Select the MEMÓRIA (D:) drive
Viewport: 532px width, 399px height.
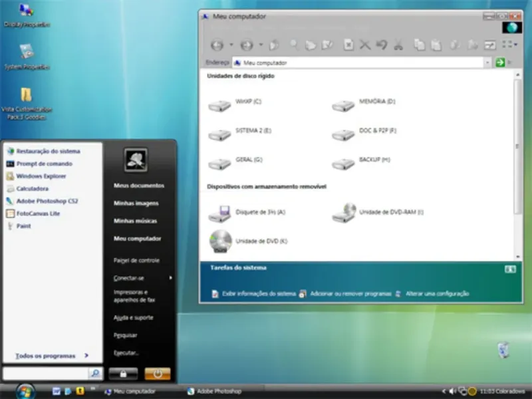coord(364,104)
